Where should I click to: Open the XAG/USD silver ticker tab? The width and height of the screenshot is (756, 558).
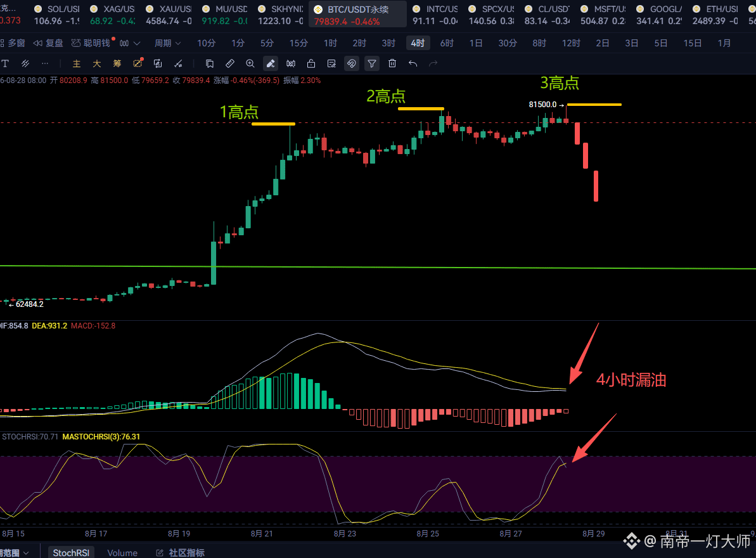tap(113, 15)
